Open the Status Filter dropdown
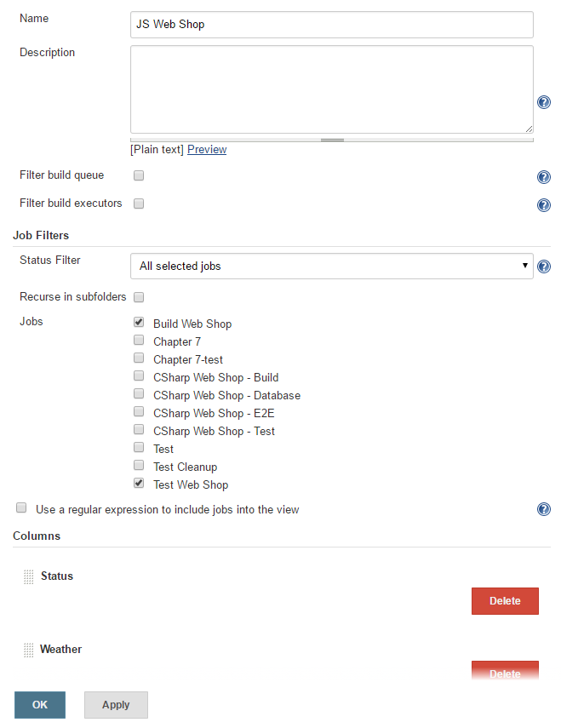The image size is (561, 728). click(x=332, y=266)
